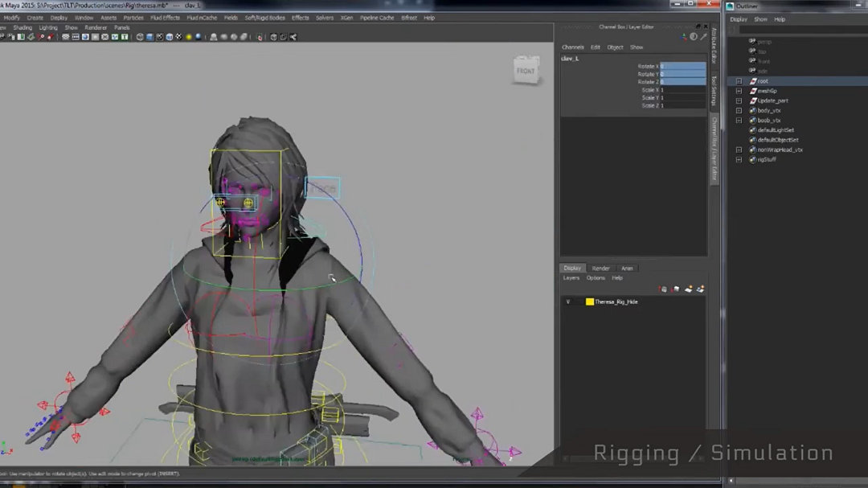Expand the rigStuff node in Outliner
The width and height of the screenshot is (868, 488).
coord(739,159)
